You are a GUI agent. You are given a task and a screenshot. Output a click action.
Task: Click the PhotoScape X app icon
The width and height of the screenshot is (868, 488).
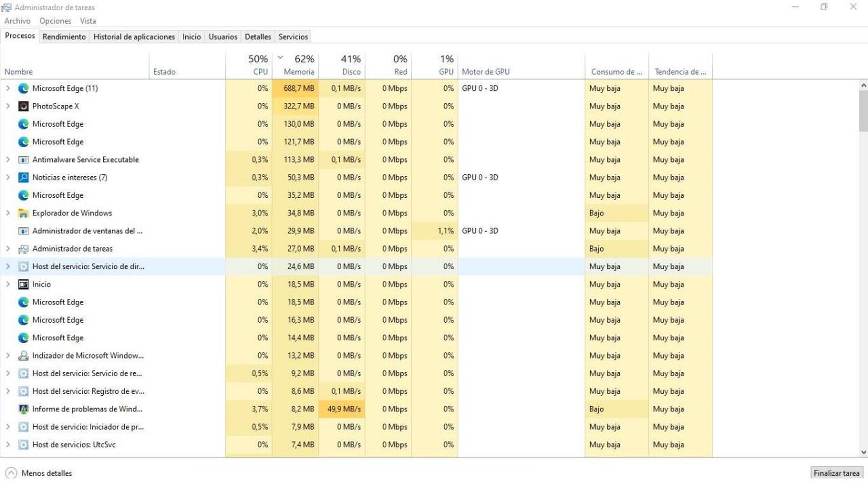(23, 106)
